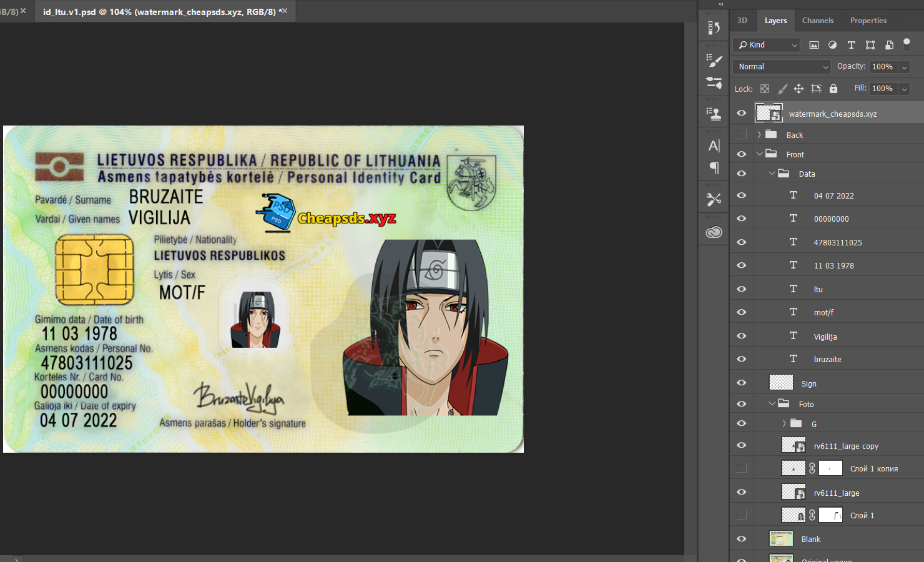Open the Creative Cloud Libraries panel icon
This screenshot has width=924, height=562.
tap(714, 232)
